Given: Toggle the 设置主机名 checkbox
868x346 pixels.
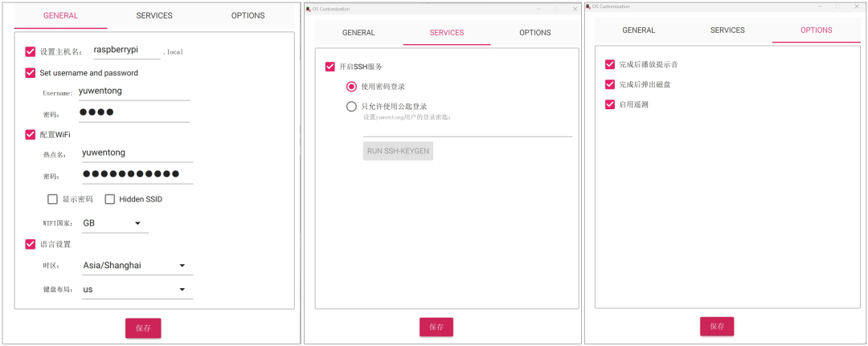Looking at the screenshot, I should (x=31, y=51).
